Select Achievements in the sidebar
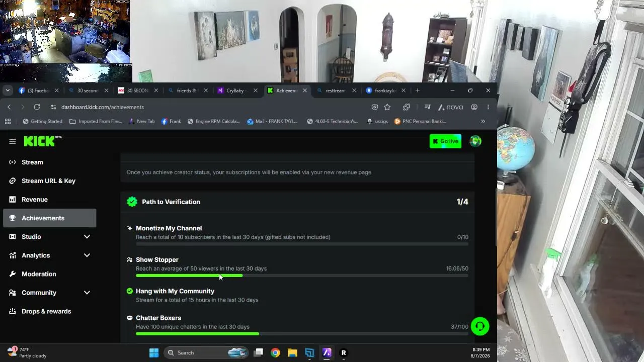The width and height of the screenshot is (644, 362). [49, 218]
